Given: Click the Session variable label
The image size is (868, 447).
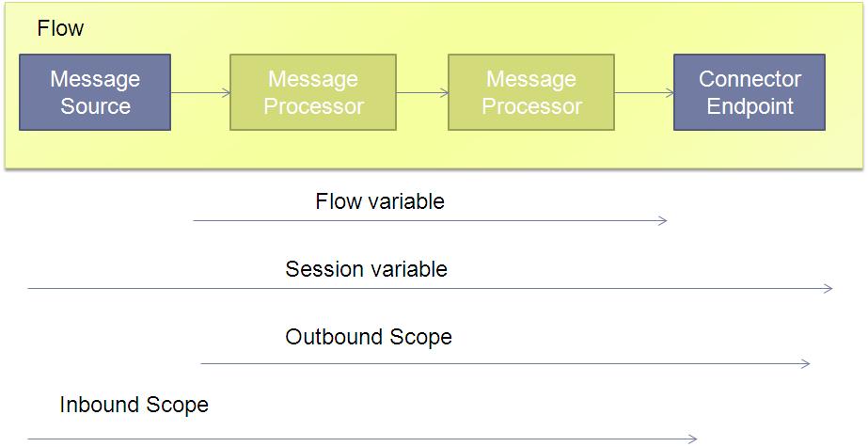Looking at the screenshot, I should [x=366, y=269].
